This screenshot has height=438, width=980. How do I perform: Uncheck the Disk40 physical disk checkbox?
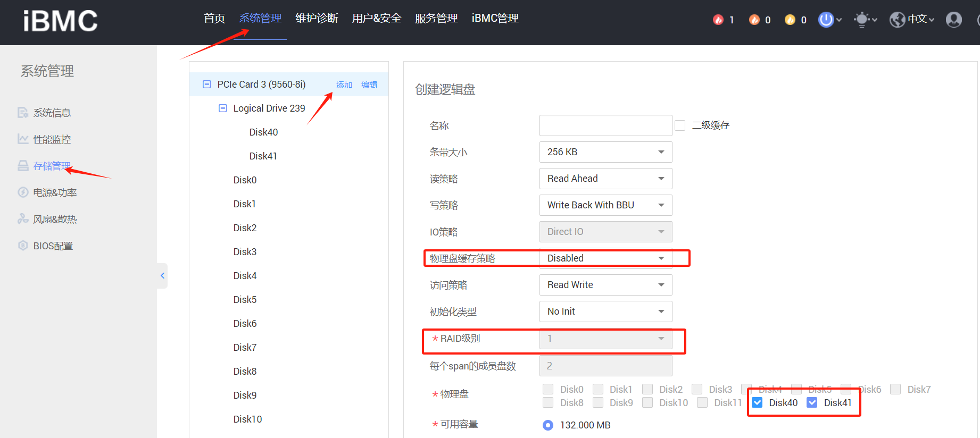coord(757,402)
